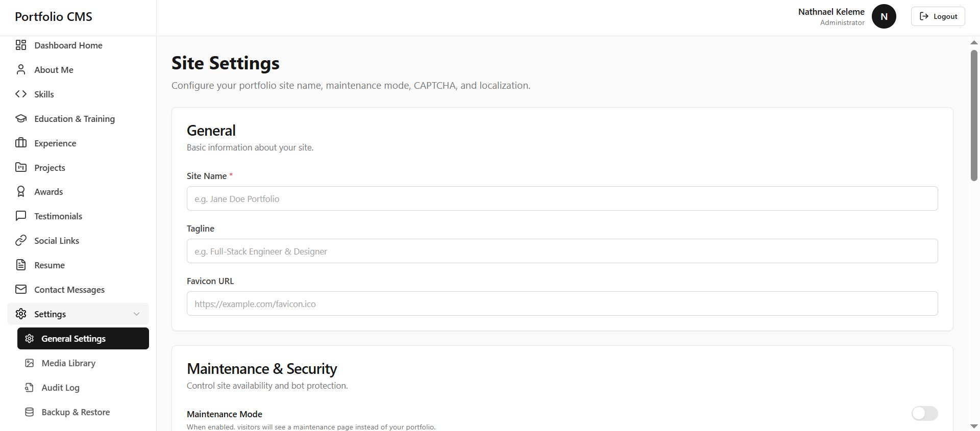Click the Administrator role label
Viewport: 980px width, 431px height.
pos(842,23)
